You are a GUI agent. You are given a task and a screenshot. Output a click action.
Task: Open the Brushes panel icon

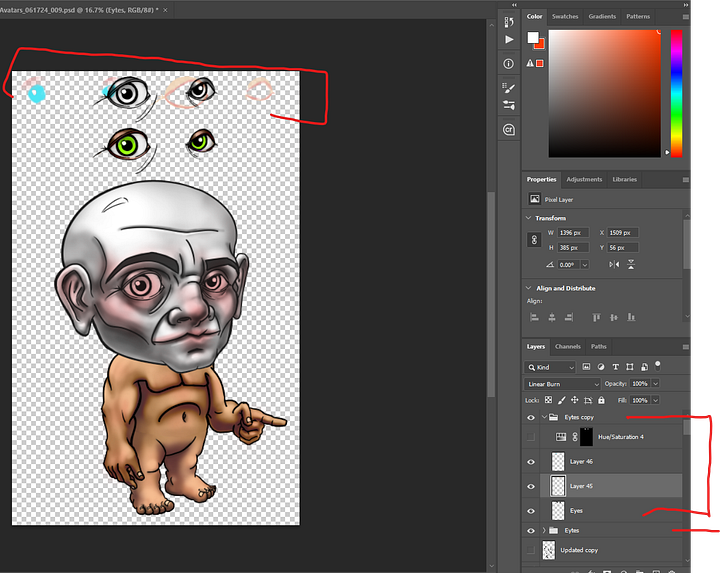tap(509, 88)
